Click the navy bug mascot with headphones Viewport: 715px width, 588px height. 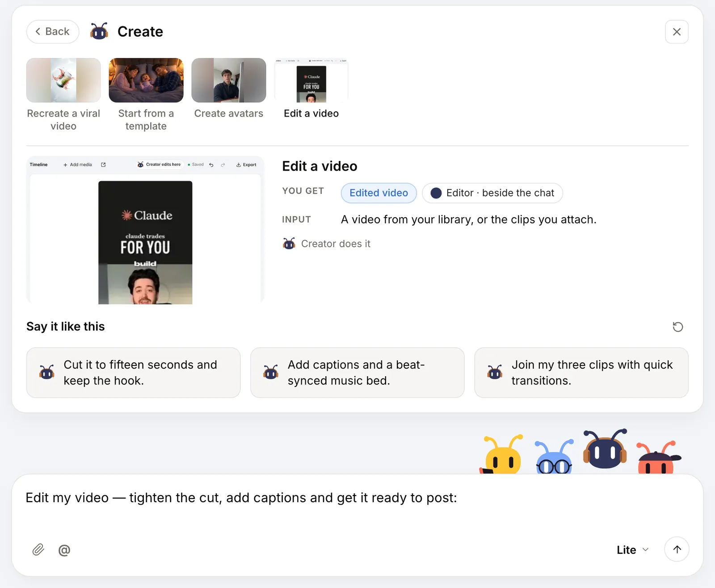[x=605, y=449]
